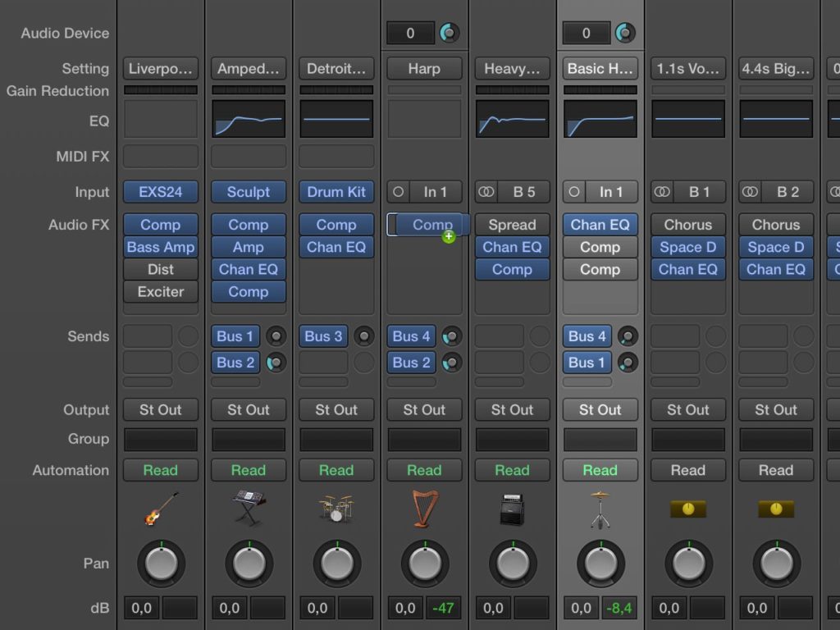Click the Bass Amp audio effect slot
840x630 pixels.
point(161,247)
